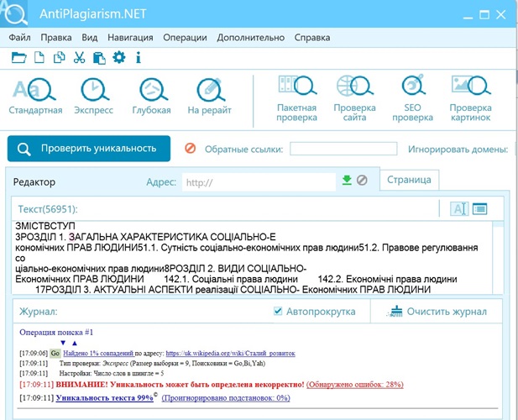Click Проверить уникальность button
The width and height of the screenshot is (518, 420).
89,149
